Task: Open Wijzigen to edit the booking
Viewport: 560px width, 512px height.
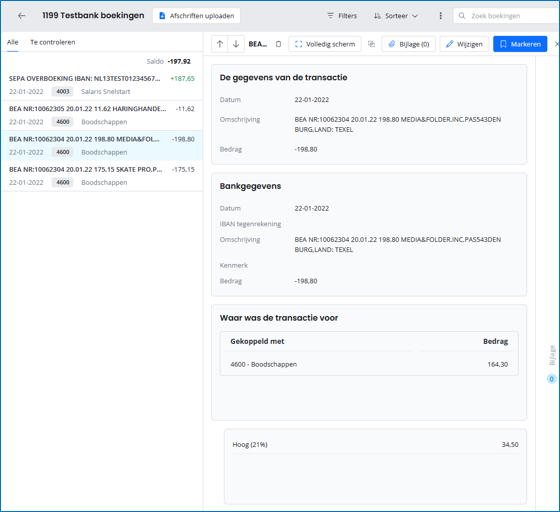Action: click(x=464, y=44)
